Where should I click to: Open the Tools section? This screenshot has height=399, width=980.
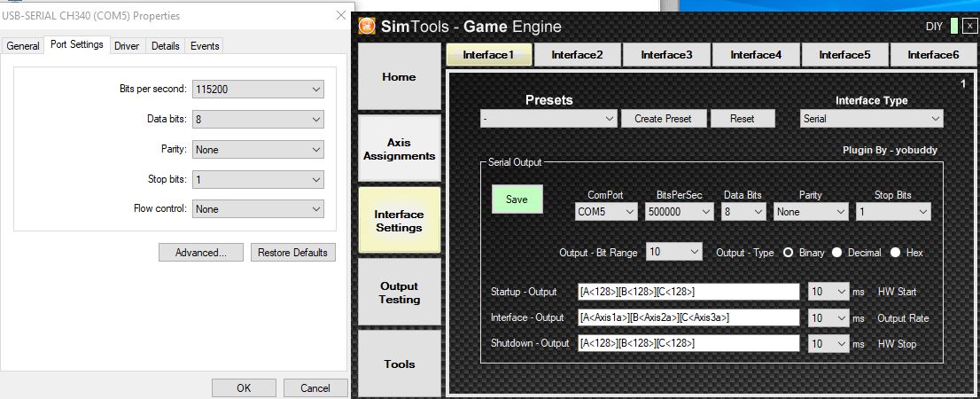pos(400,364)
